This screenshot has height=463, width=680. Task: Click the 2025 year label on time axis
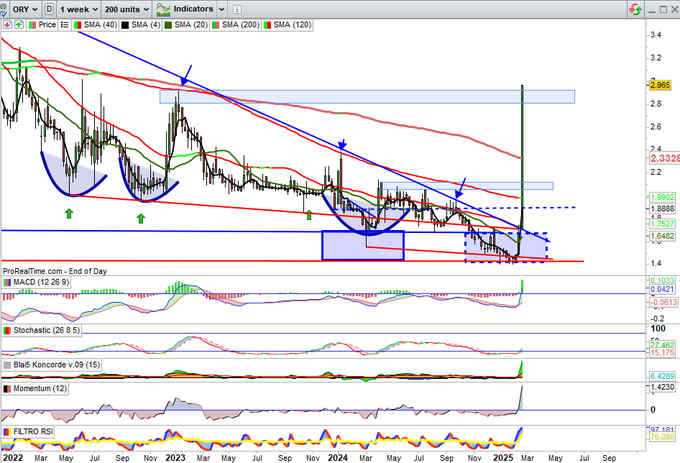click(503, 458)
